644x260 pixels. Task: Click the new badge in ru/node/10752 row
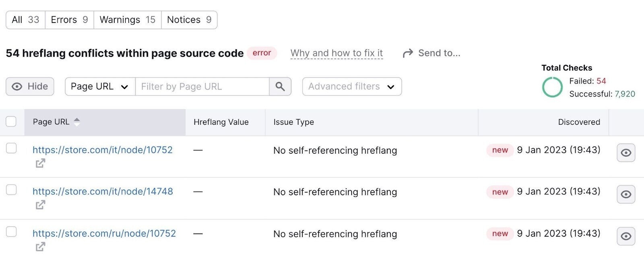pyautogui.click(x=500, y=233)
